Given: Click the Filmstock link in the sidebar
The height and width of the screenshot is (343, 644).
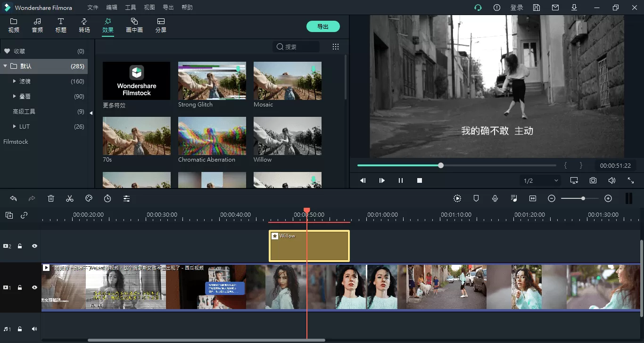Looking at the screenshot, I should [x=16, y=141].
